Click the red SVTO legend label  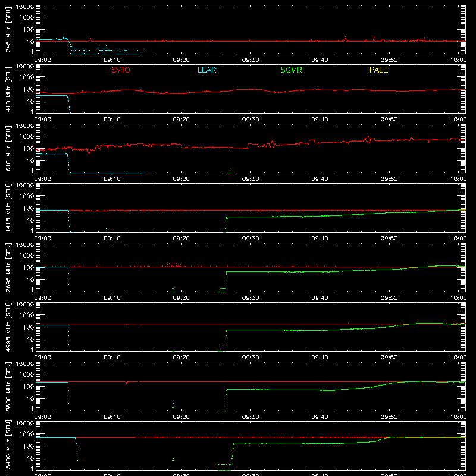click(121, 70)
